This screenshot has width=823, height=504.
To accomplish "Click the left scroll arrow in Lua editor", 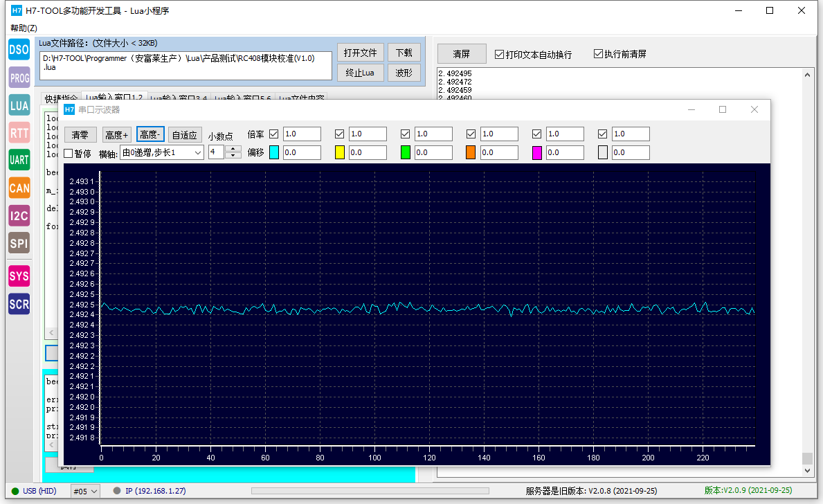I will coord(51,333).
